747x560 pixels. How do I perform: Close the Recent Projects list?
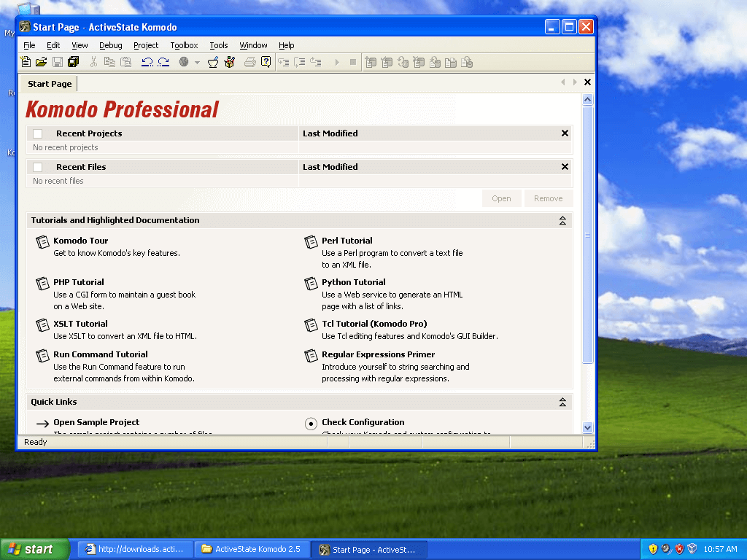pos(565,133)
